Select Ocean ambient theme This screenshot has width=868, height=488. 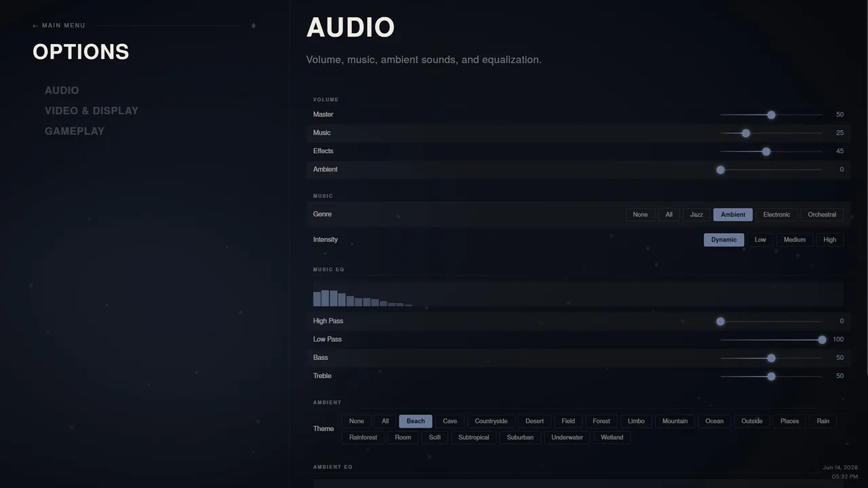click(x=714, y=421)
